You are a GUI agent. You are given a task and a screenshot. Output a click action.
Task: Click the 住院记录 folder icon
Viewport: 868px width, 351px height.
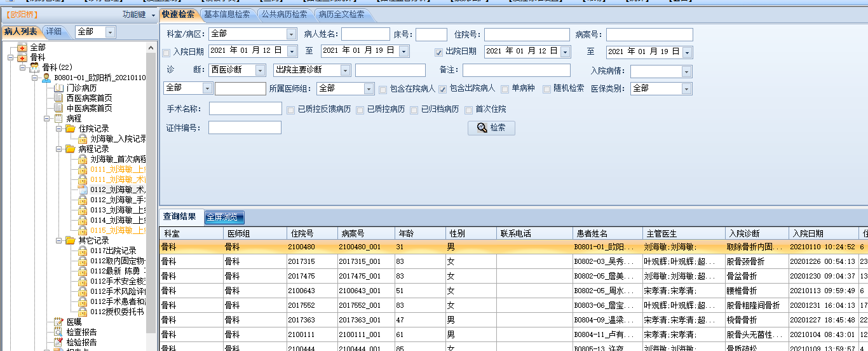tap(71, 128)
